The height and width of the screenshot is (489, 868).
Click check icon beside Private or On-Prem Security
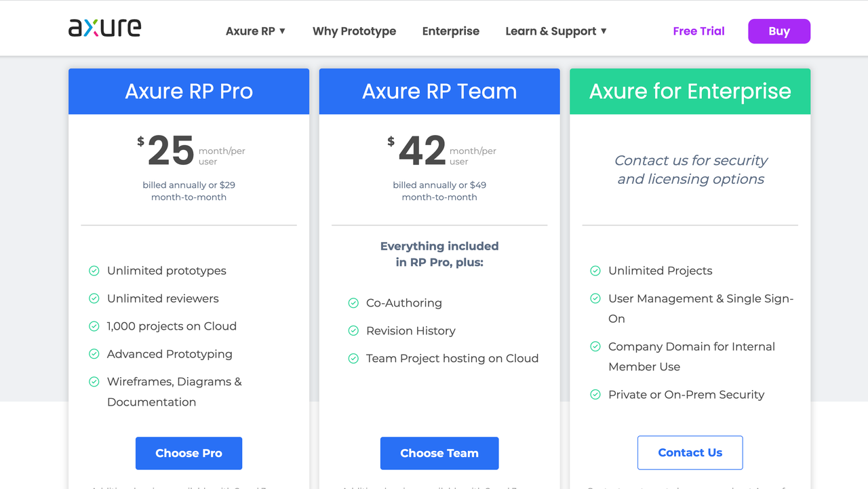595,395
